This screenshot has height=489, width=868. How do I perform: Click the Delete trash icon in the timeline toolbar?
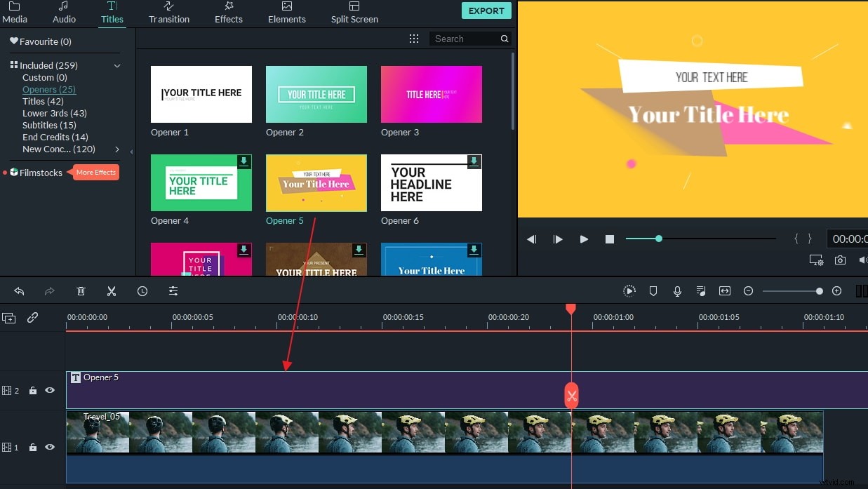coord(81,290)
